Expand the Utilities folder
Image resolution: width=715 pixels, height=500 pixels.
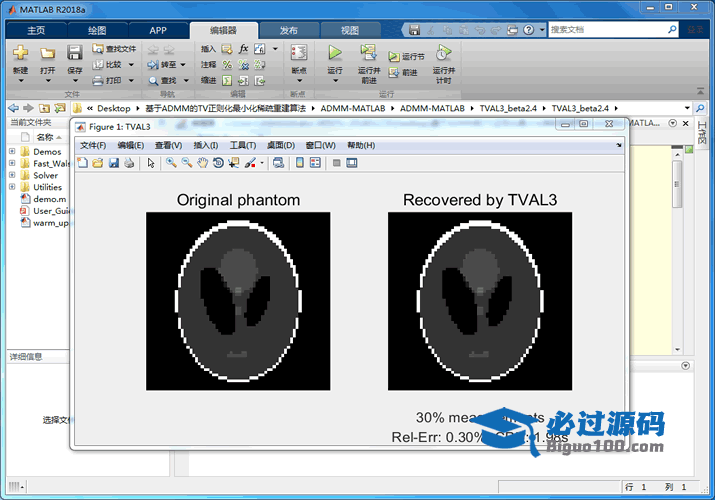pos(12,186)
